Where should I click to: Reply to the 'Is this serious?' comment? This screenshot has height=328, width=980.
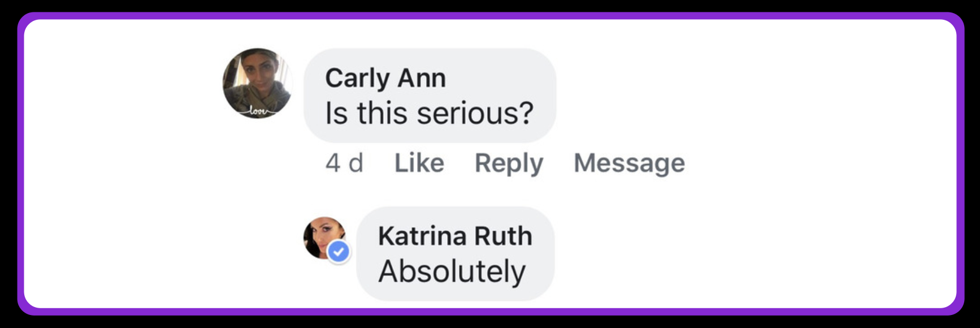509,163
